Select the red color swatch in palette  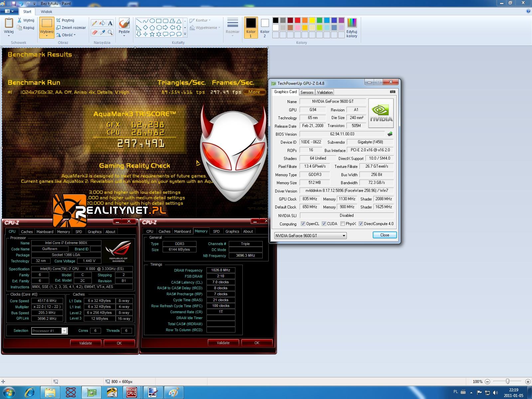pos(297,20)
